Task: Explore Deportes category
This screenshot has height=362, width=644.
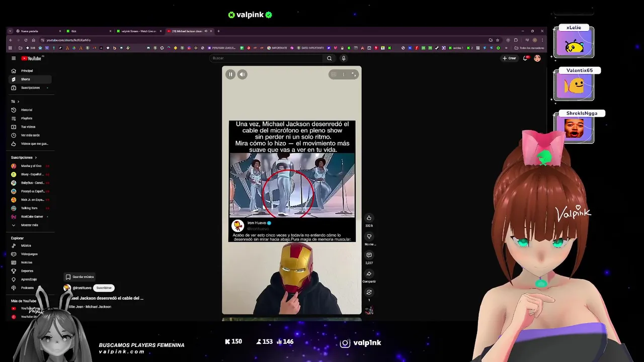Action: 31,271
